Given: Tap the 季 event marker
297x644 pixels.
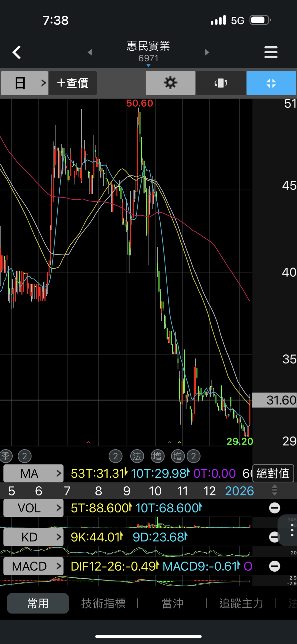Looking at the screenshot, I should (6, 456).
